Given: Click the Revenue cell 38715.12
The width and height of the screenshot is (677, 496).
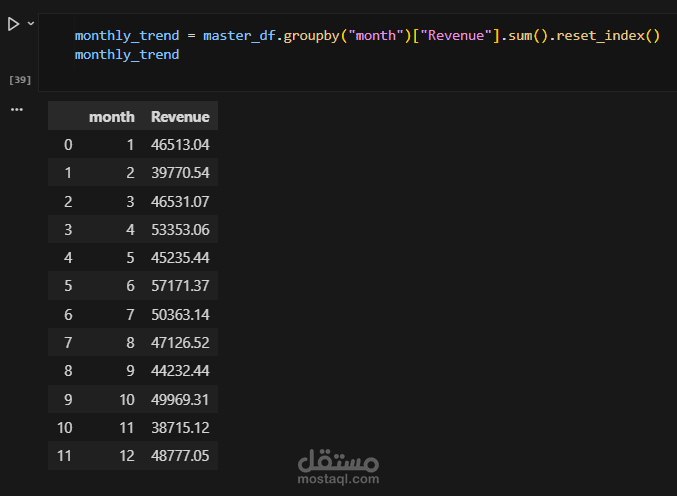Looking at the screenshot, I should point(180,427).
